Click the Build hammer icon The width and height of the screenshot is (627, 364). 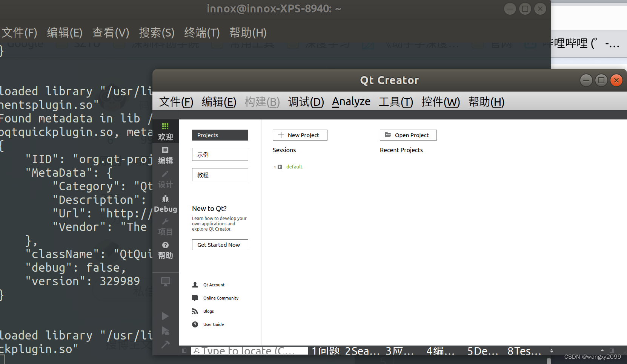(165, 344)
